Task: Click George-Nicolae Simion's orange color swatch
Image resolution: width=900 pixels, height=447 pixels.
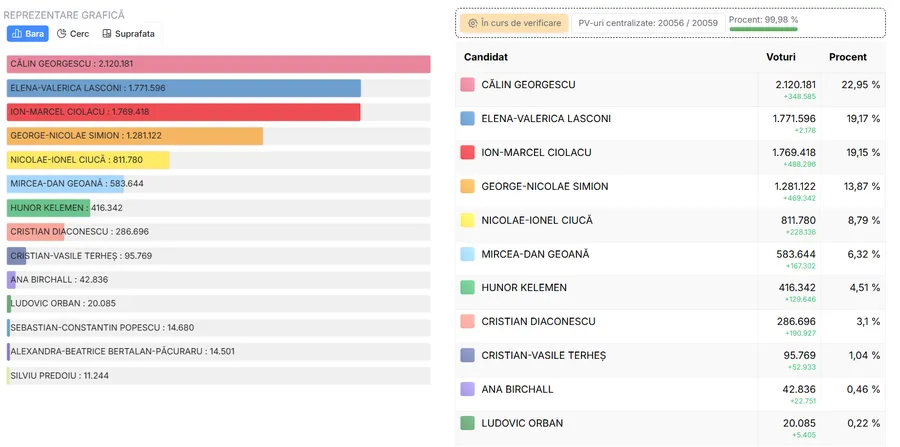Action: (467, 187)
